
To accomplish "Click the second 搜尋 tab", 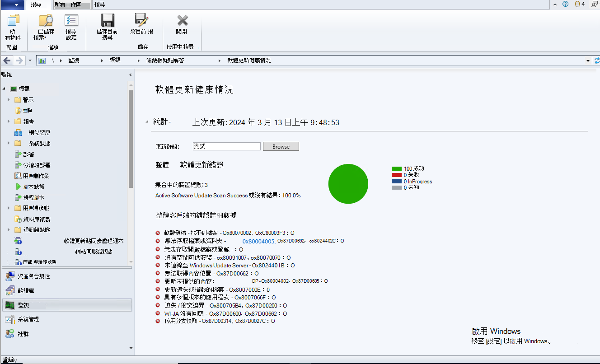I will (99, 5).
